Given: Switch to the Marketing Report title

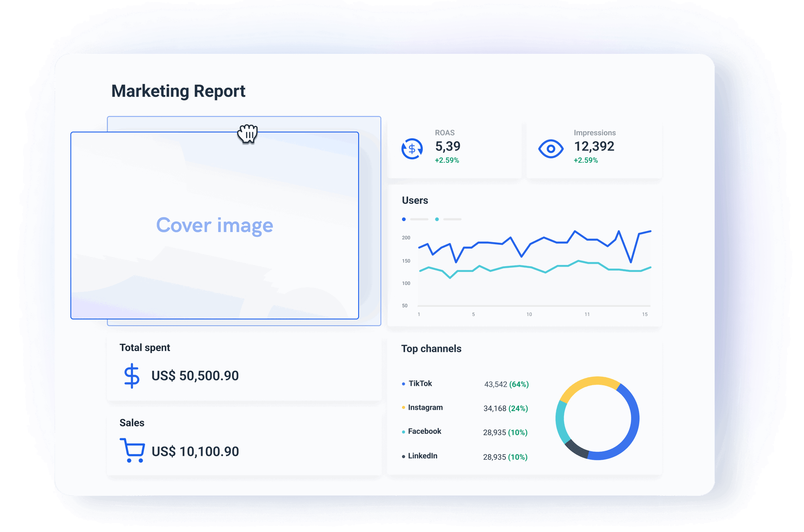Looking at the screenshot, I should (x=178, y=90).
